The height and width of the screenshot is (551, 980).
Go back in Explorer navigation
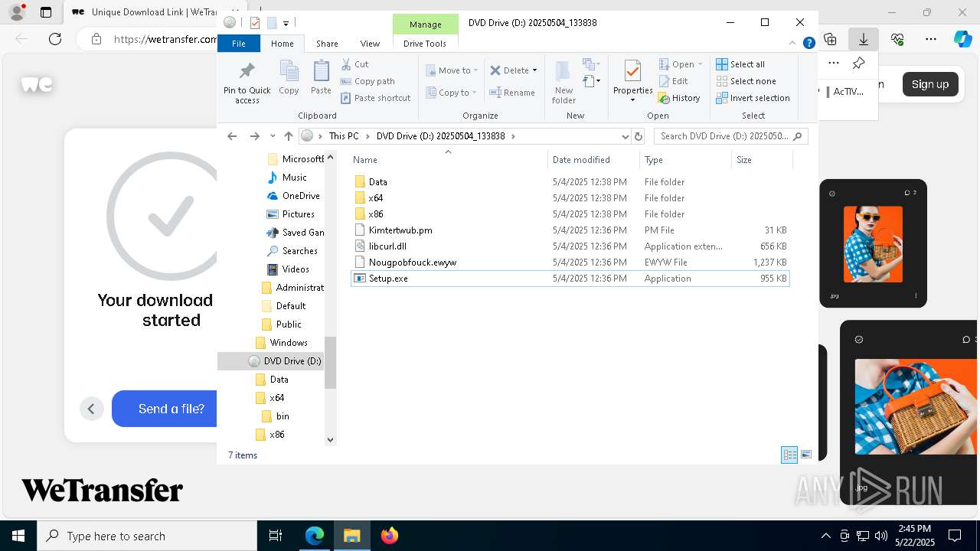pyautogui.click(x=232, y=136)
